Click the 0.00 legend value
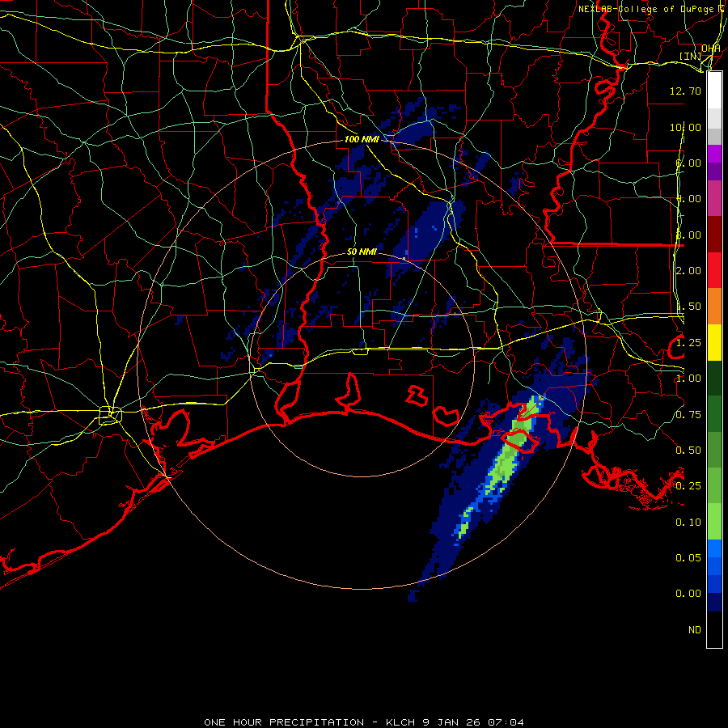728x728 pixels. [688, 594]
